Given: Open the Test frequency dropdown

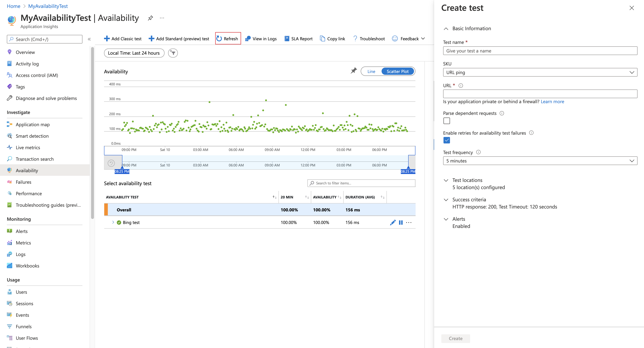Looking at the screenshot, I should (x=540, y=161).
